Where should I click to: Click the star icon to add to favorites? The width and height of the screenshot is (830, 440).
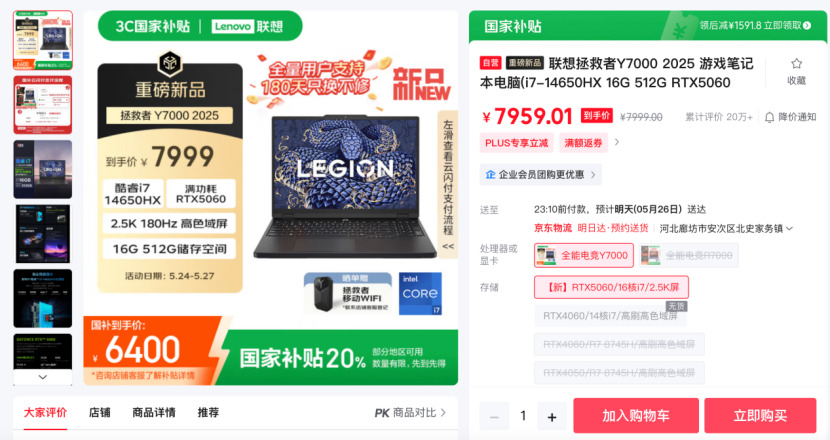tap(796, 64)
